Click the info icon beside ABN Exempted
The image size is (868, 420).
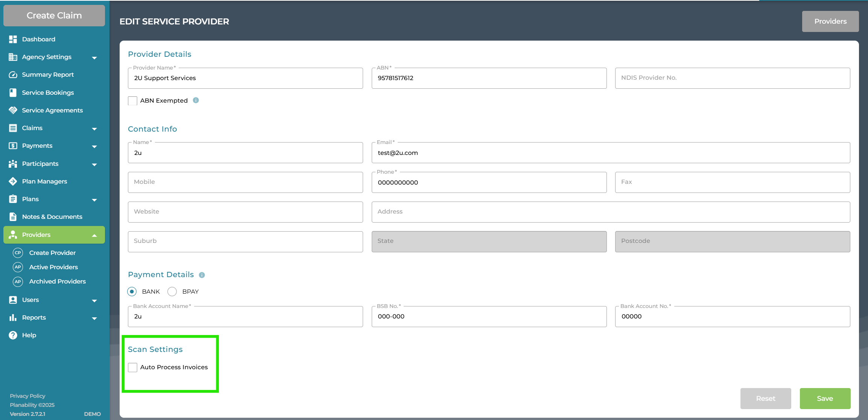(x=196, y=100)
